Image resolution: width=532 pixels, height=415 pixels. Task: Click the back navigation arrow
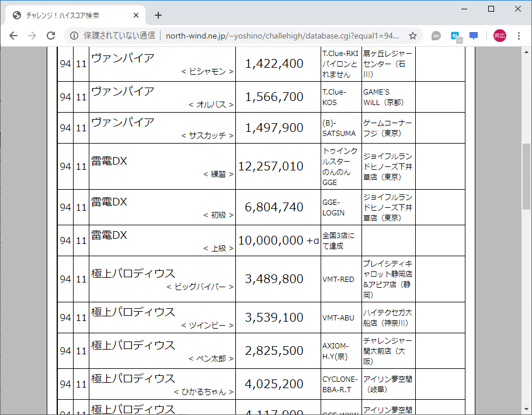(13, 35)
